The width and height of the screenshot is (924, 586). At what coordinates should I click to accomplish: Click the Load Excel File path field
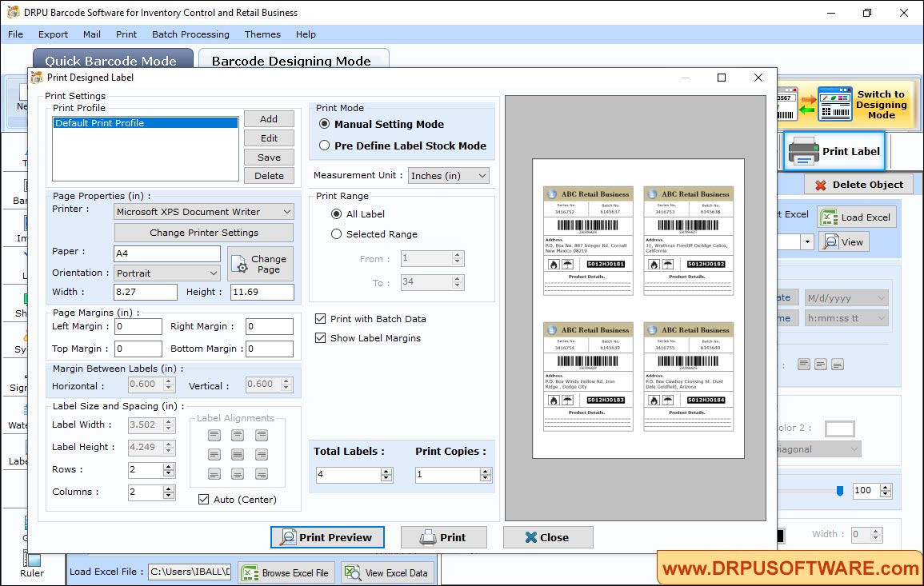[189, 572]
